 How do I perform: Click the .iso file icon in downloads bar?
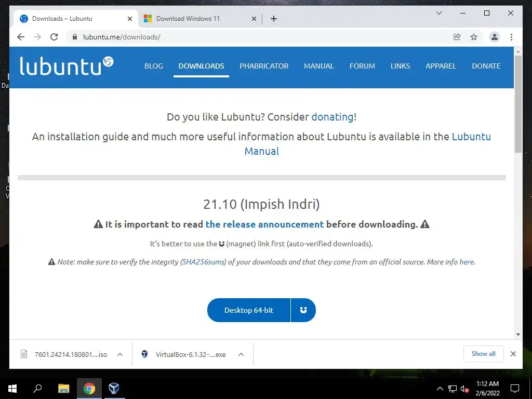(x=24, y=354)
